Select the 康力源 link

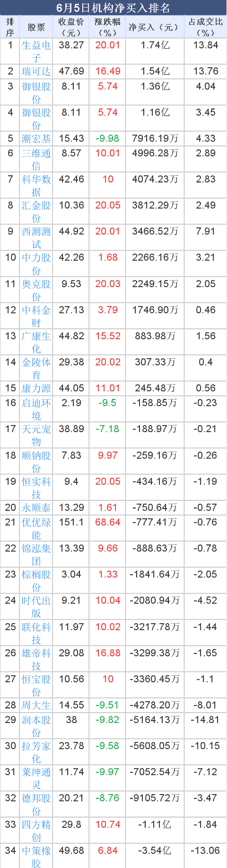point(36,388)
